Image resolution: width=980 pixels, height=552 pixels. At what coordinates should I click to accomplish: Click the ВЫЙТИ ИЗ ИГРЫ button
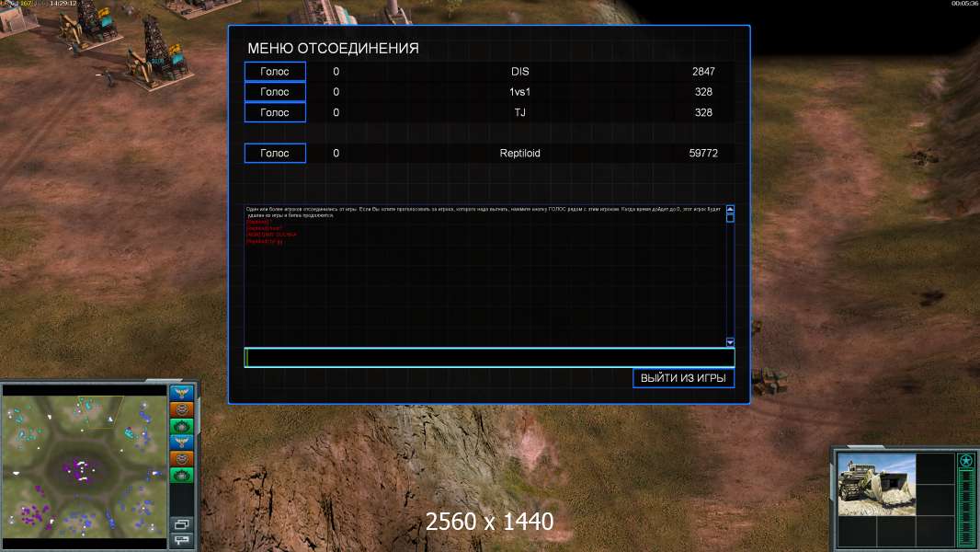click(683, 378)
